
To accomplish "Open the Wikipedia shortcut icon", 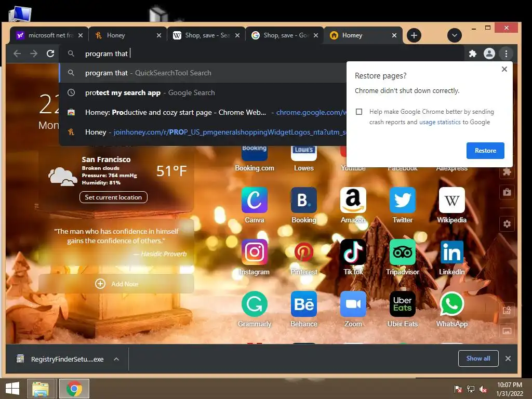I will point(451,200).
